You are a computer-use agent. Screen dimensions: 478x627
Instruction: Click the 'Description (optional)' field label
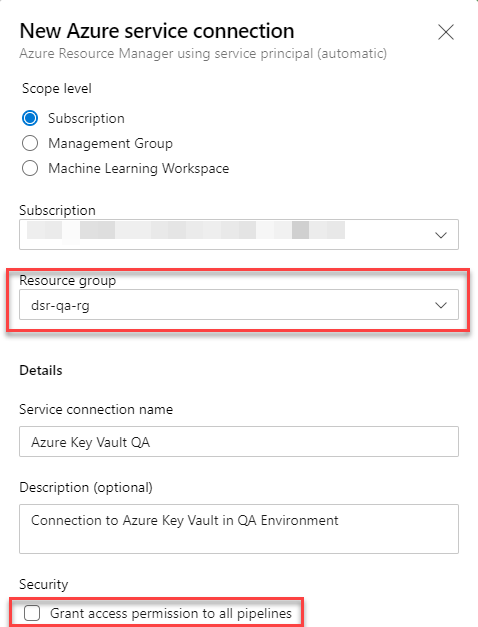click(86, 488)
